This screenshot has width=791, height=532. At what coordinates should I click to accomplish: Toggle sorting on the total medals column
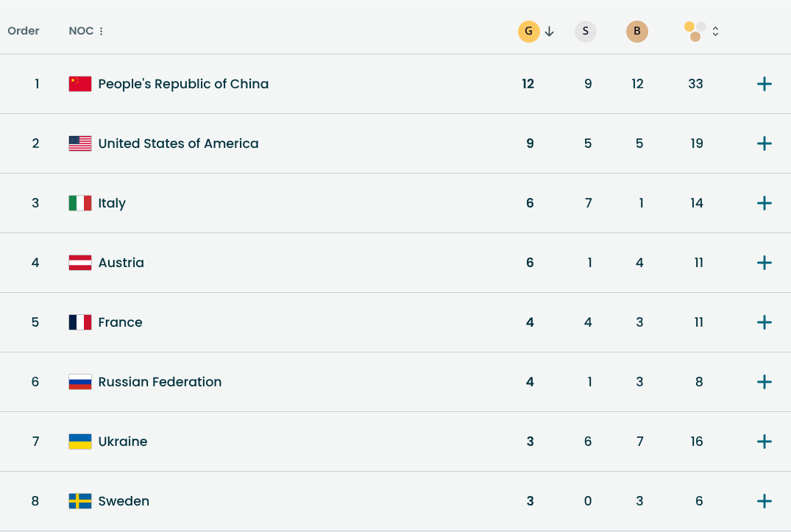coord(714,31)
